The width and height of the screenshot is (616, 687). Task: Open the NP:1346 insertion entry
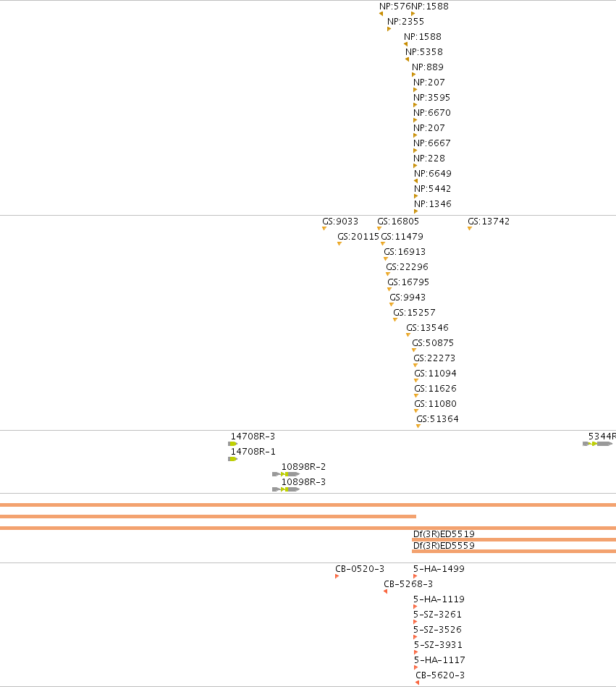pos(432,203)
